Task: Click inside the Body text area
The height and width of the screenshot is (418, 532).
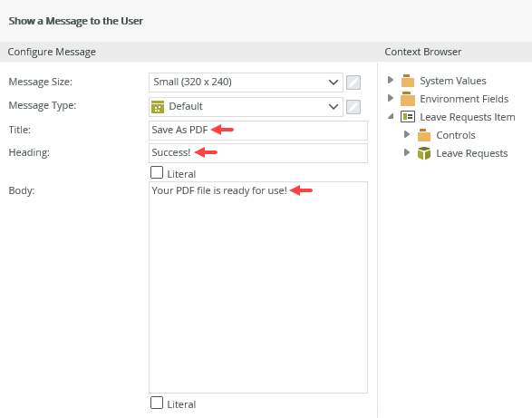Action: point(258,287)
